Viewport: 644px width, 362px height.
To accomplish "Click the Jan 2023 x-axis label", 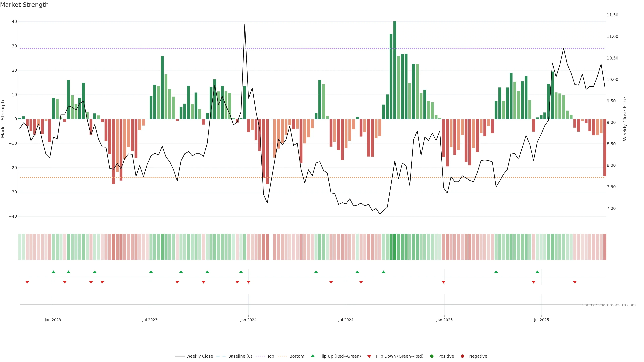I will tap(53, 320).
